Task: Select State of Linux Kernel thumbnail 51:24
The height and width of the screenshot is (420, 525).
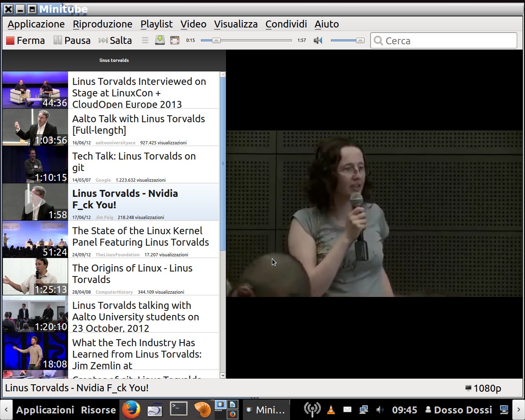Action: 35,239
